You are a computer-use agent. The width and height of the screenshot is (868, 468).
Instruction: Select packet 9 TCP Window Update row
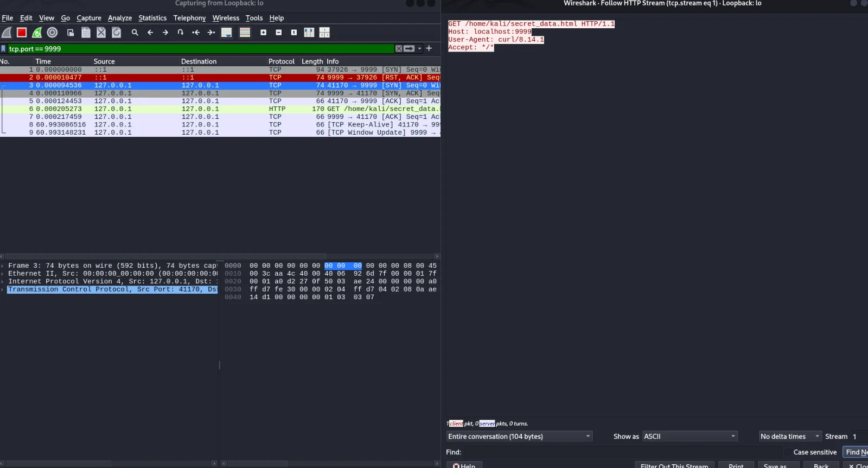click(220, 132)
